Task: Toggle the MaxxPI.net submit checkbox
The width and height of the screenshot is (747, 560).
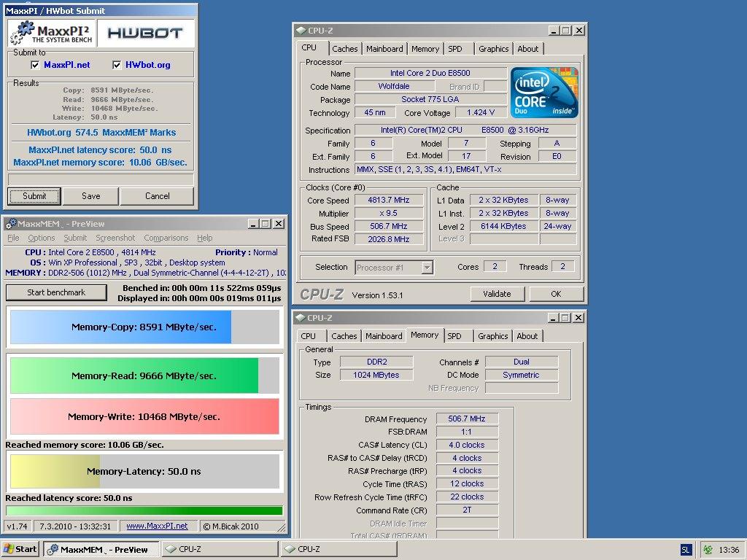Action: (35, 65)
